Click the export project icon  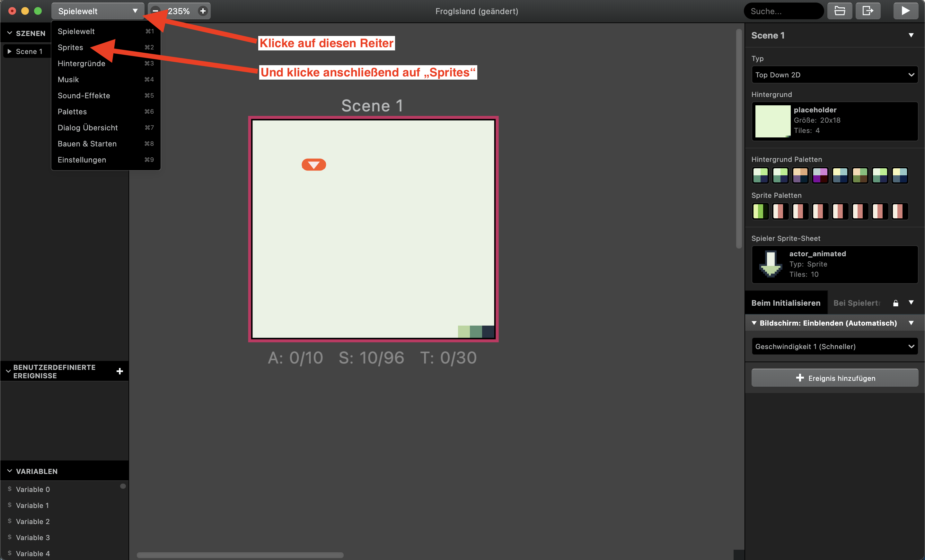click(x=868, y=11)
